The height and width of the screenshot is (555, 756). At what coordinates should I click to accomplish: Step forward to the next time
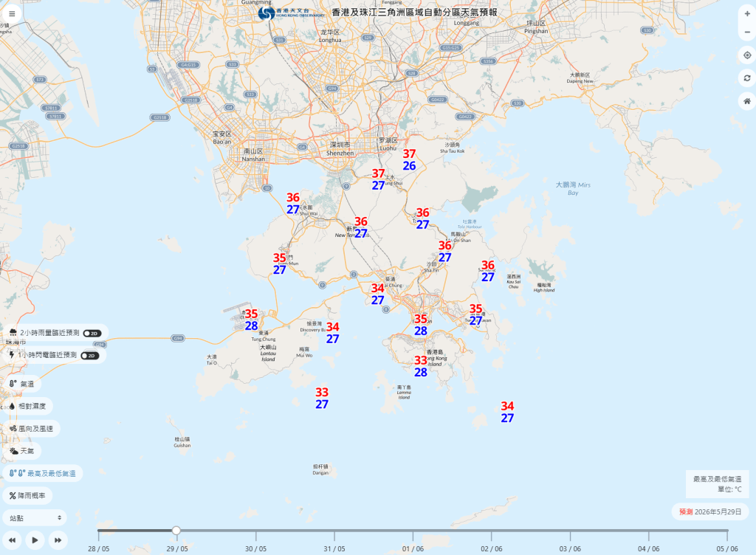tap(58, 540)
